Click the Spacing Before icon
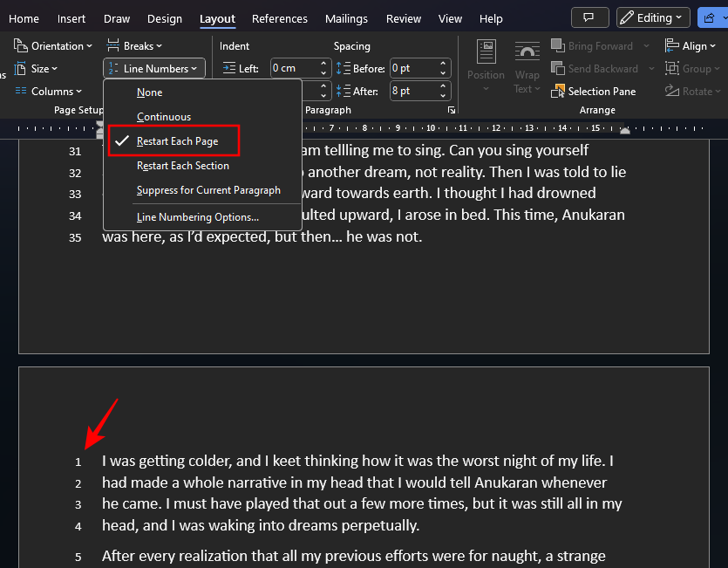Image resolution: width=728 pixels, height=568 pixels. click(x=344, y=68)
